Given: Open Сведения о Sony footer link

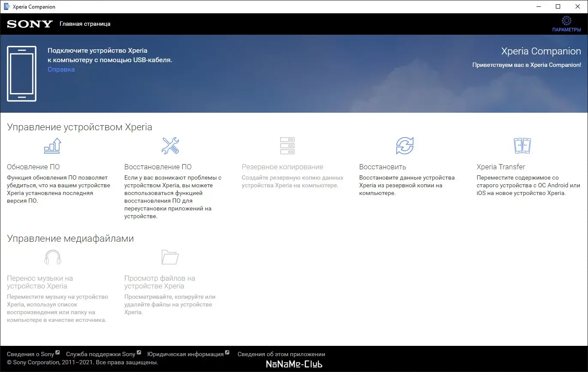Looking at the screenshot, I should [x=30, y=354].
